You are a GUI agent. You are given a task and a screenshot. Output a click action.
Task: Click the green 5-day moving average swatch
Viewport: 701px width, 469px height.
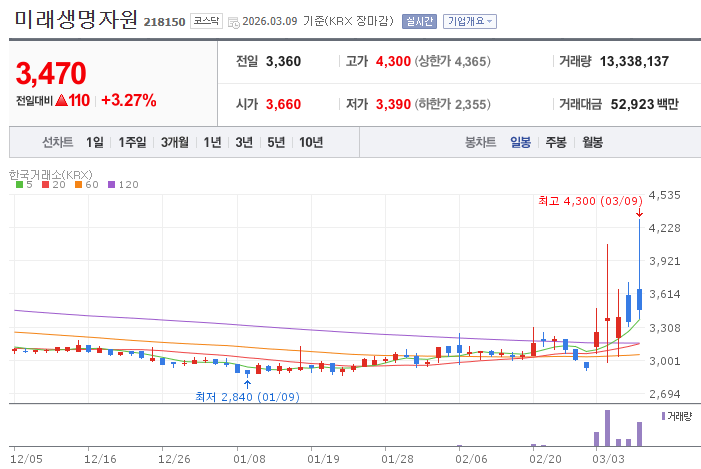(19, 184)
